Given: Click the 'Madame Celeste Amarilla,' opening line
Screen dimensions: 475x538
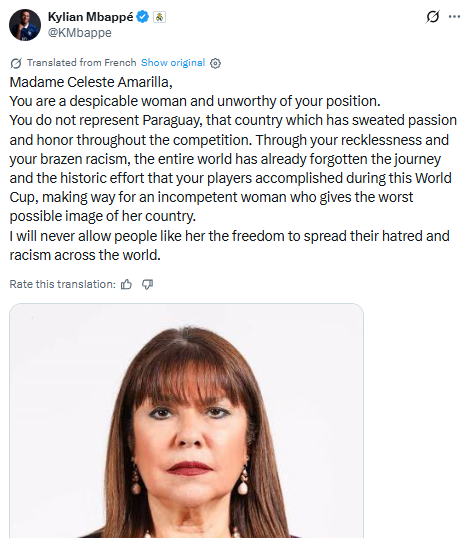Looking at the screenshot, I should pyautogui.click(x=91, y=82).
